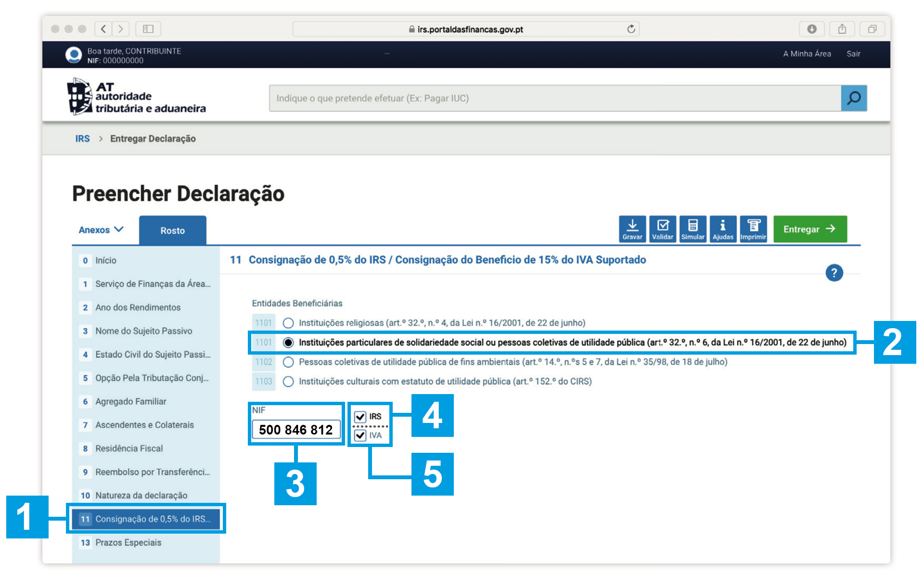Click the browser share icon
Viewport: 924px width, 575px height.
coord(842,29)
